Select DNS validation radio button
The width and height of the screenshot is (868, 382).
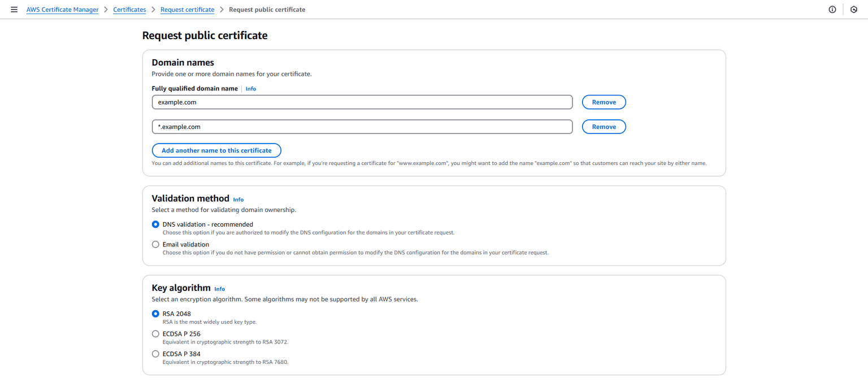(155, 224)
